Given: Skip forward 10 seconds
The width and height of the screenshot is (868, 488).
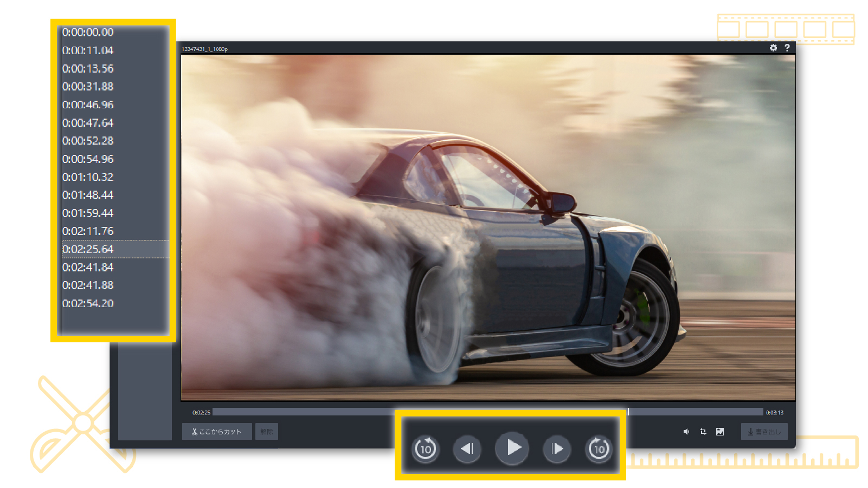Looking at the screenshot, I should tap(599, 448).
